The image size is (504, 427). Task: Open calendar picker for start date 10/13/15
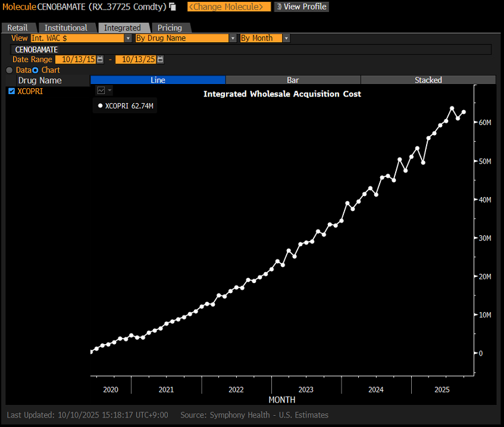click(100, 59)
